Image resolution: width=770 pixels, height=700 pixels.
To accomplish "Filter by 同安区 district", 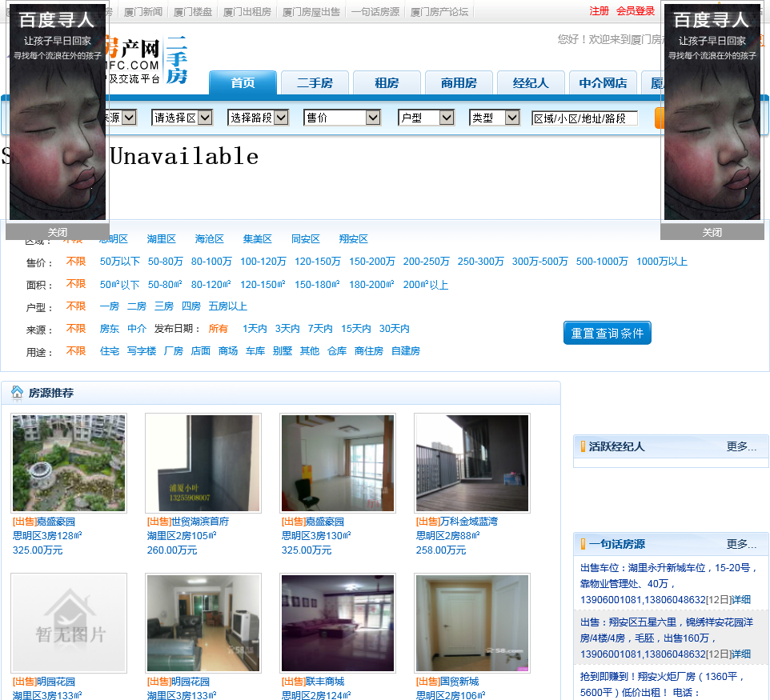I will tap(306, 239).
